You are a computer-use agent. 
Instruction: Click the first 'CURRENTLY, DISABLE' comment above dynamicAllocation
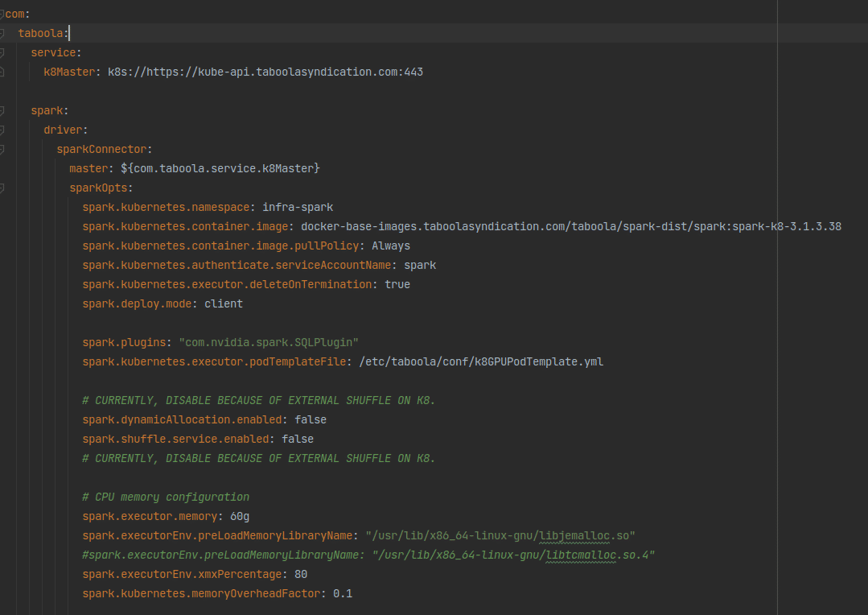click(258, 401)
